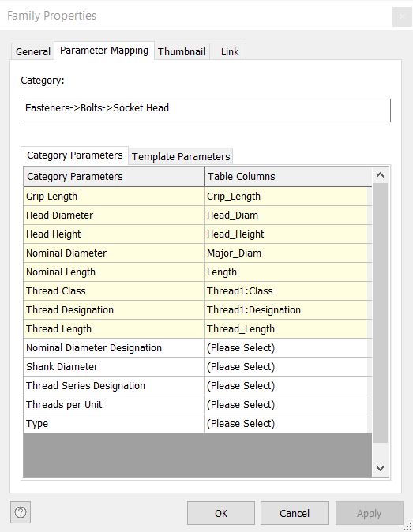Select the Thread Length parameter row

pyautogui.click(x=114, y=329)
